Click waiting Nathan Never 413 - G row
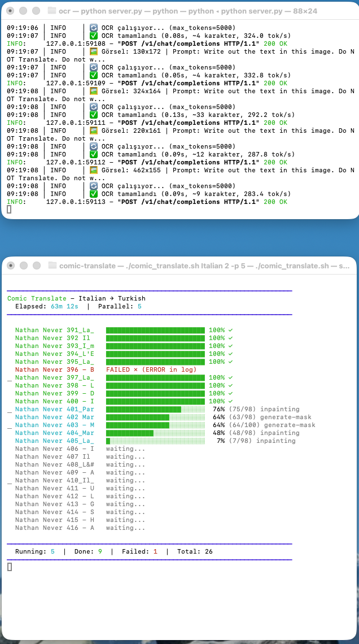 pos(80,504)
